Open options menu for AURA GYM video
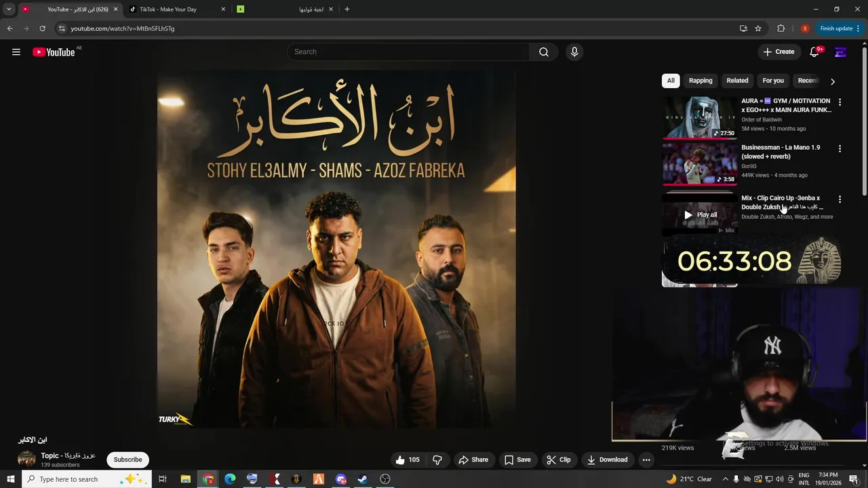The image size is (868, 488). click(840, 102)
